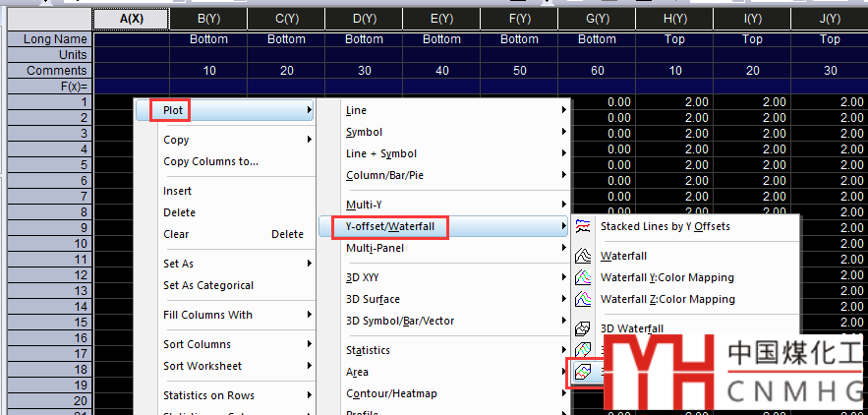Click the highlighted last 3D waterfall icon in the submenu
Viewport: 868px width, 415px height.
tap(583, 372)
